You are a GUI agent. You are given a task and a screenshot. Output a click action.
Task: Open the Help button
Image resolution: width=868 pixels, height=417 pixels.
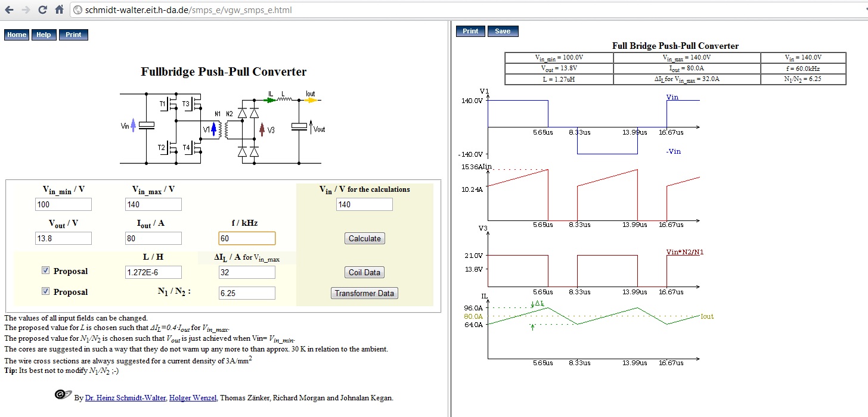coord(44,35)
